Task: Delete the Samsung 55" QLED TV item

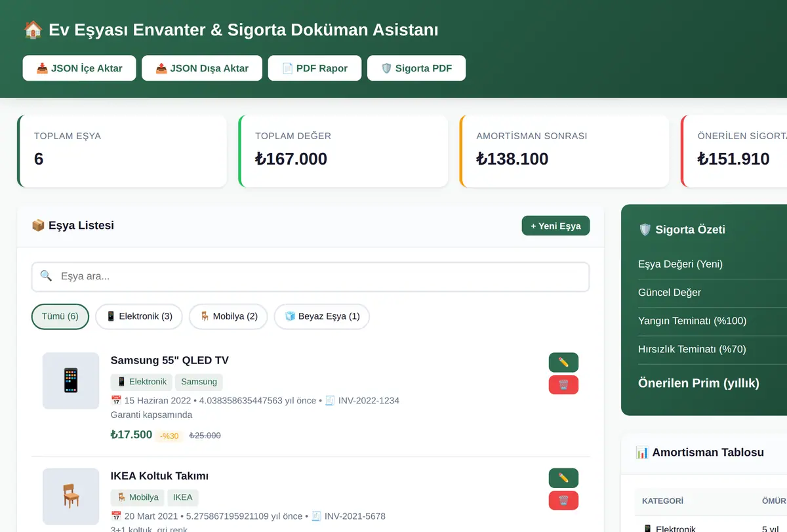Action: [563, 385]
